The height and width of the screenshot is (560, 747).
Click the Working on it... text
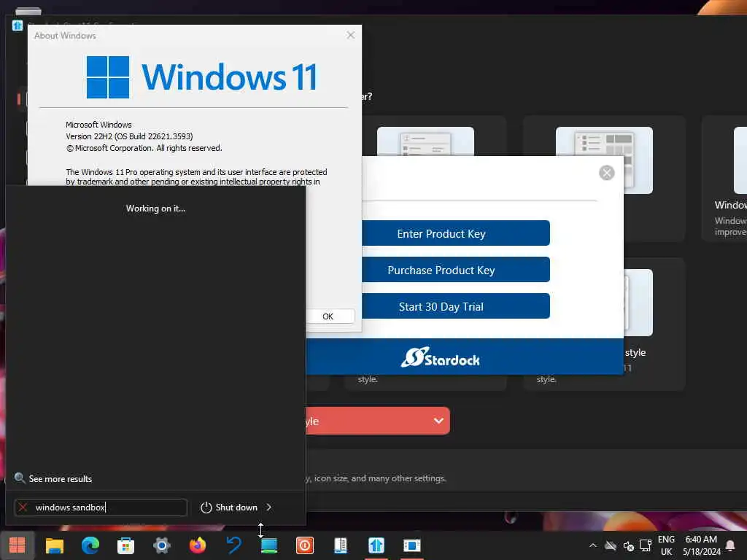(156, 209)
